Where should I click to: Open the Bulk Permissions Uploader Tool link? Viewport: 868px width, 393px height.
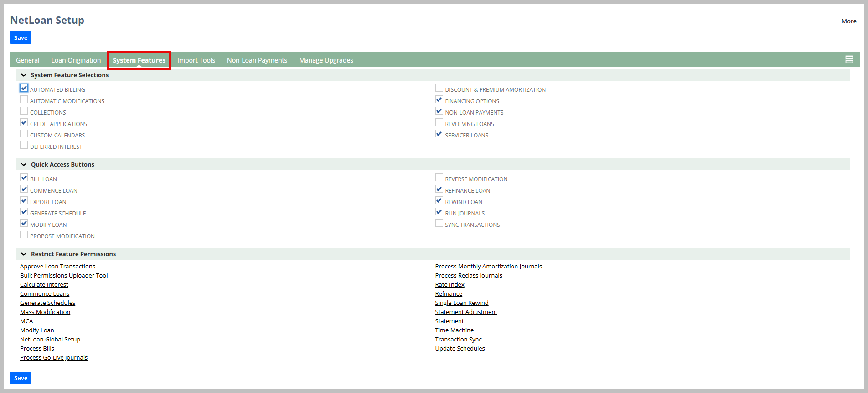[x=64, y=276]
